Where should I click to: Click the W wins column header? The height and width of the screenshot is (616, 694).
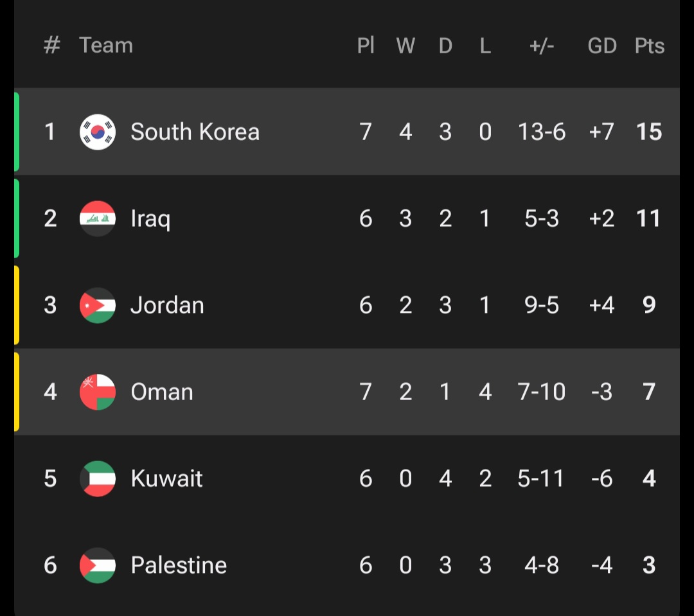click(405, 46)
